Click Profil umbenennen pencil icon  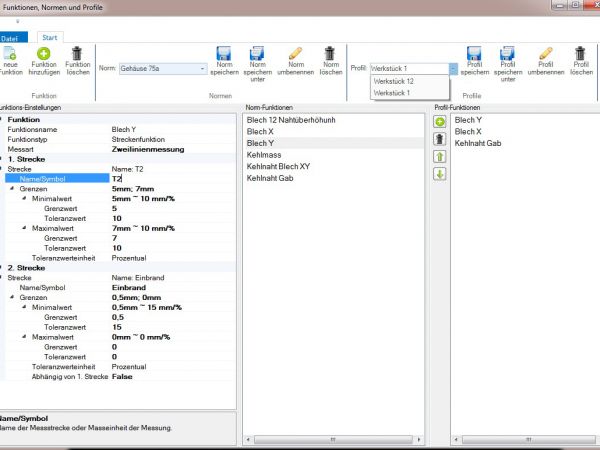pyautogui.click(x=546, y=54)
